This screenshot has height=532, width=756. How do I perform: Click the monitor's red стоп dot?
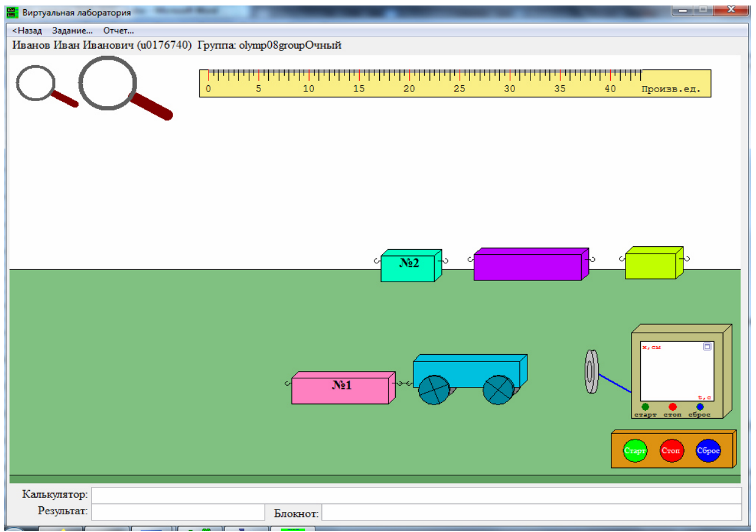(x=672, y=406)
